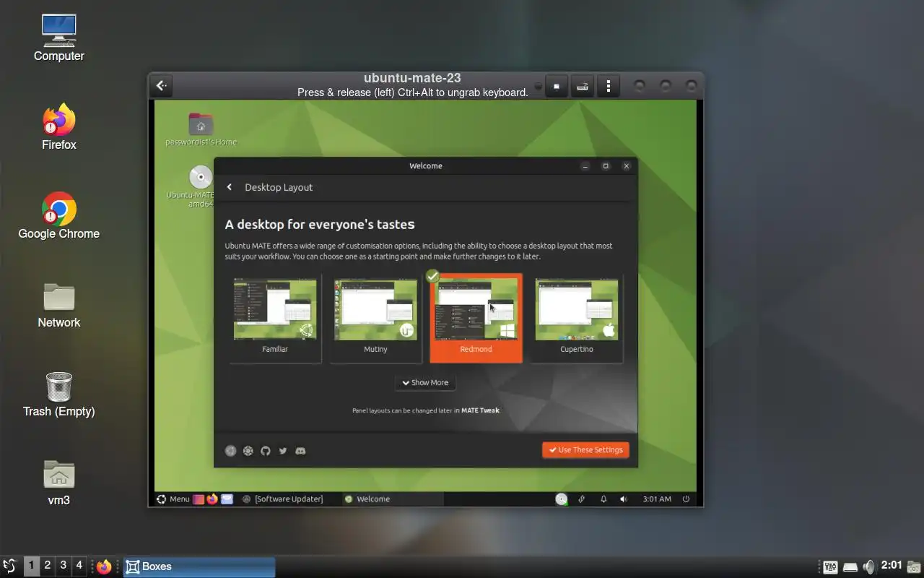Open Trash (Empty) on desktop
This screenshot has height=578, width=924.
59,394
